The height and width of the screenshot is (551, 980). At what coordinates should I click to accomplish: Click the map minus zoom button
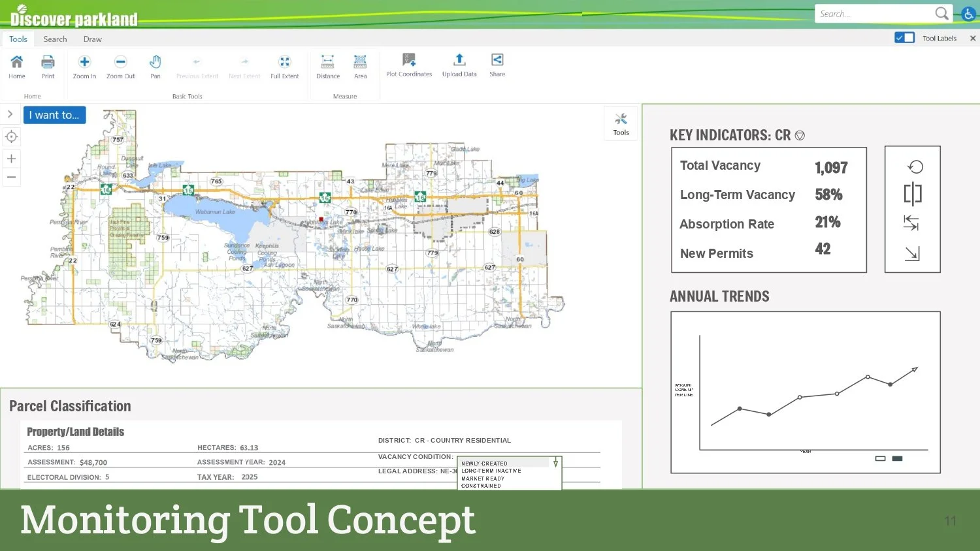[11, 177]
